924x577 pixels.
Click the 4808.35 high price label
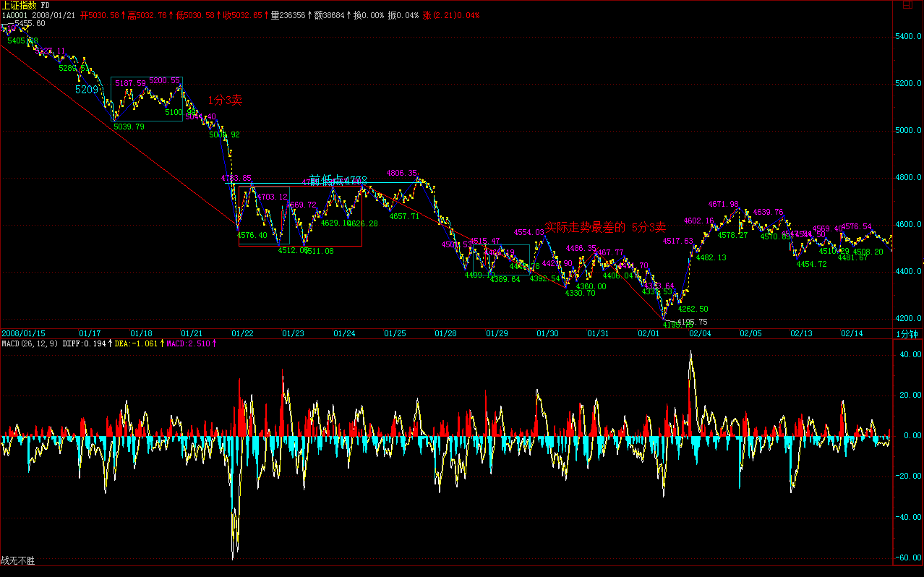[x=402, y=174]
